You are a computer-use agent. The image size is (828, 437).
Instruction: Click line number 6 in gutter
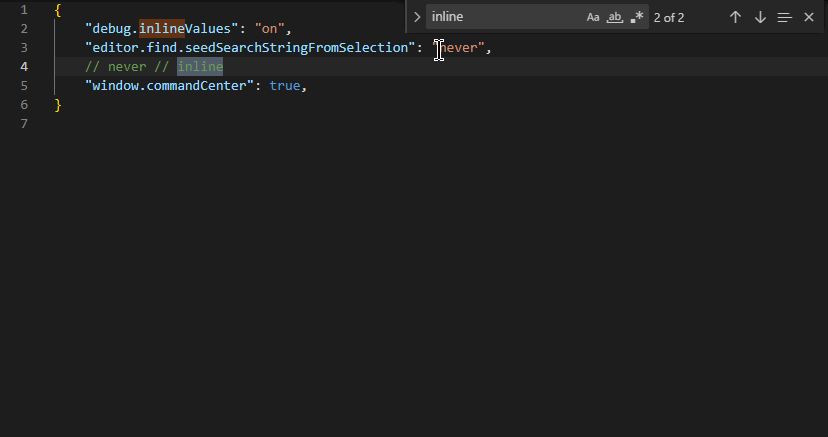(x=24, y=104)
